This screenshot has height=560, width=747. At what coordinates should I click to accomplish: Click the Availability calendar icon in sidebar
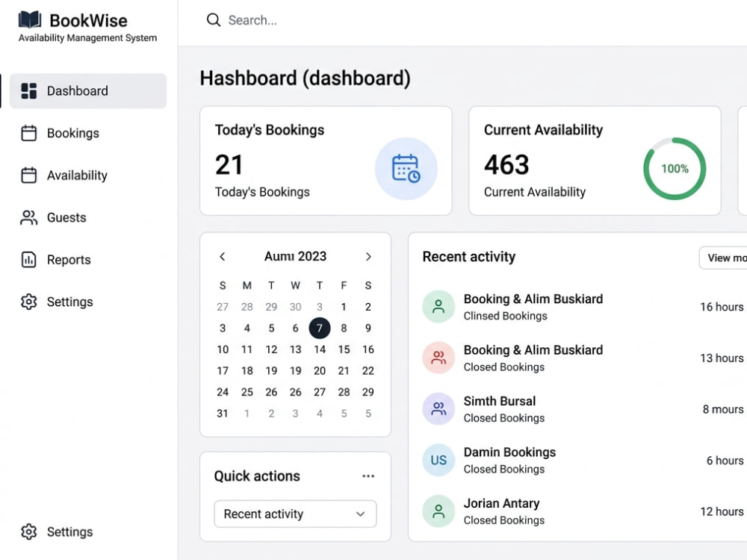28,175
